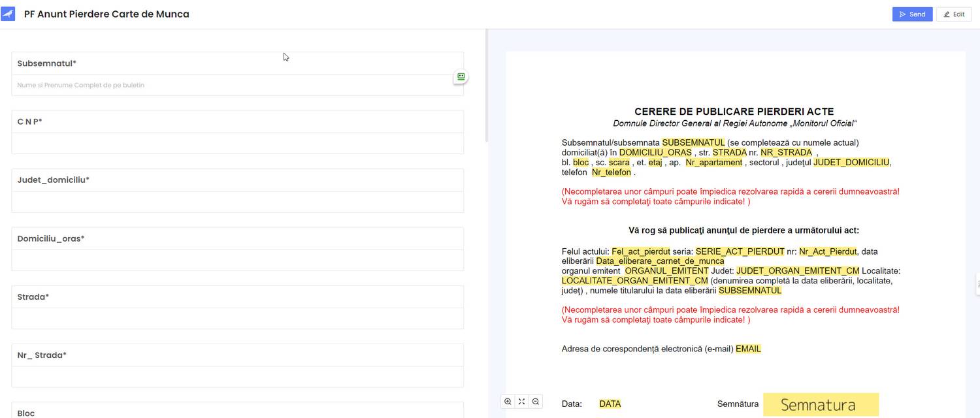Click the yellow Semnatura signature box

(x=821, y=405)
